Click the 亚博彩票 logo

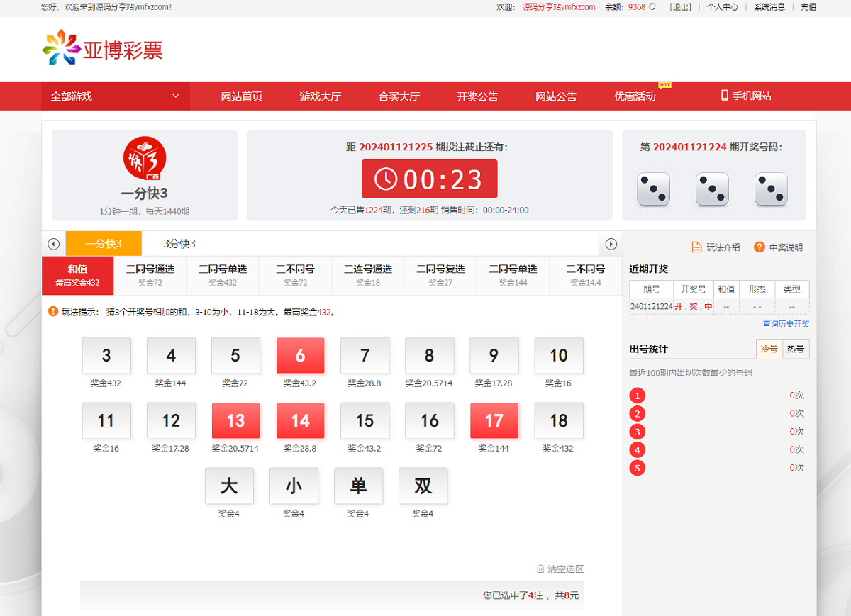(103, 48)
